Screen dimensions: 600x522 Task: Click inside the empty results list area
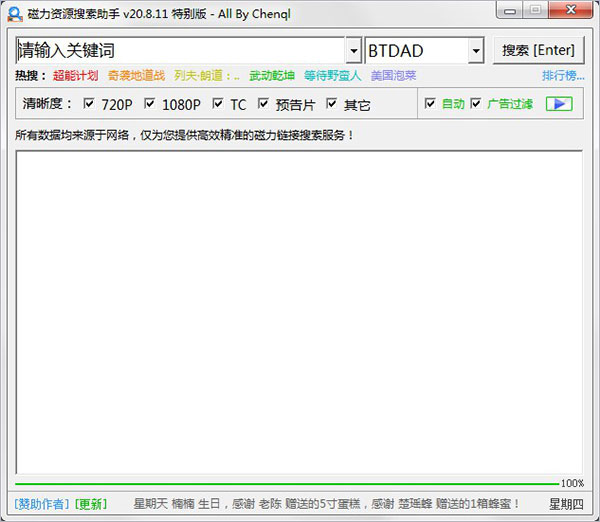(x=299, y=312)
